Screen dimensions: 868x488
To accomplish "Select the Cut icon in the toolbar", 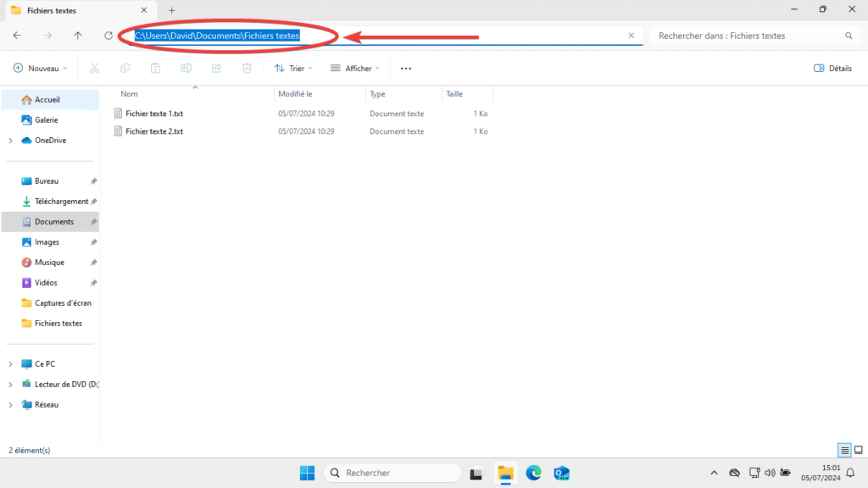I will 94,68.
